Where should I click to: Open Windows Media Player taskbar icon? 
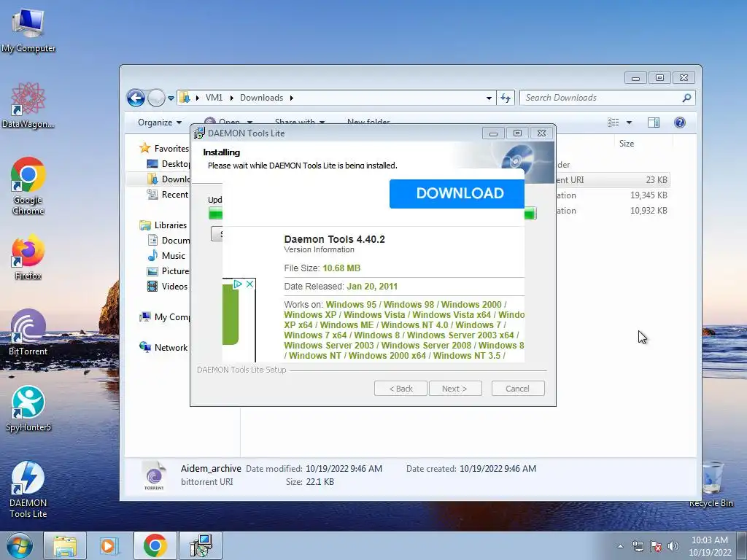[x=109, y=545]
